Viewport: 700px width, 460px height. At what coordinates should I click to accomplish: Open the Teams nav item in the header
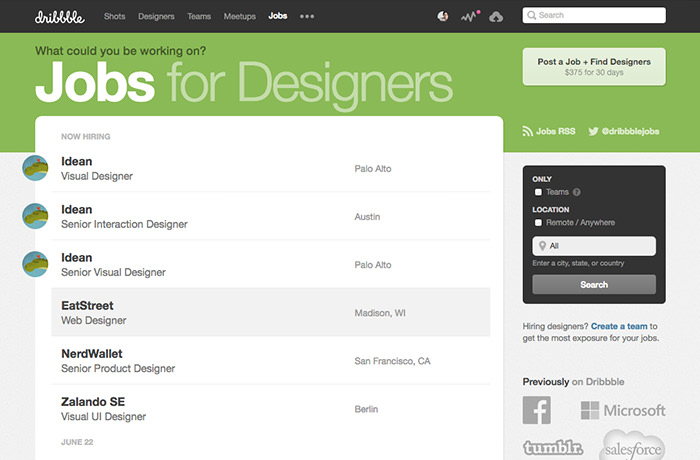pyautogui.click(x=199, y=17)
